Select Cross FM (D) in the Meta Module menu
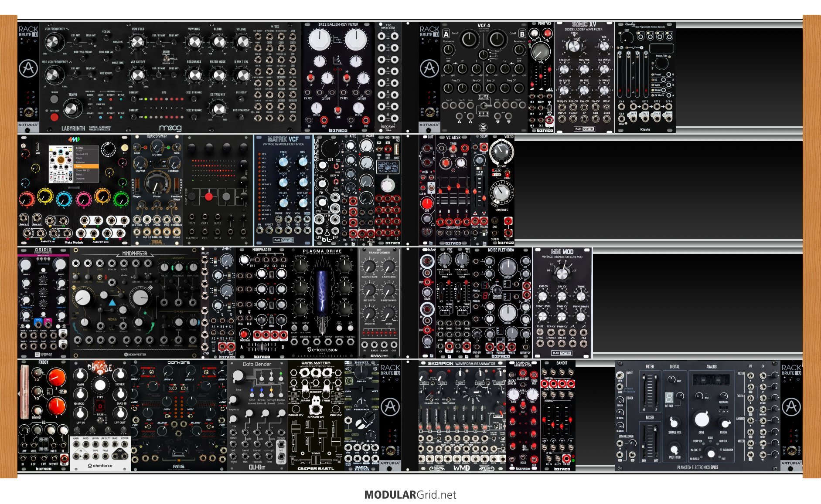 [x=83, y=170]
